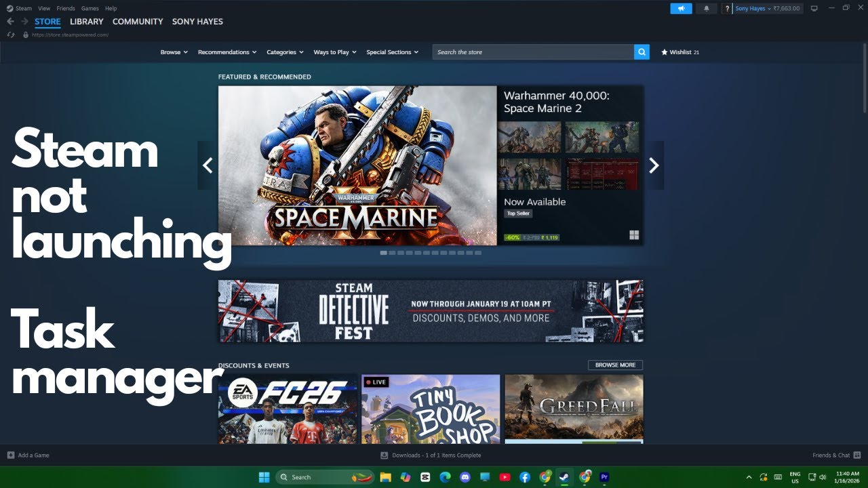This screenshot has height=488, width=868.
Task: Open the Friends menu
Action: pos(66,9)
